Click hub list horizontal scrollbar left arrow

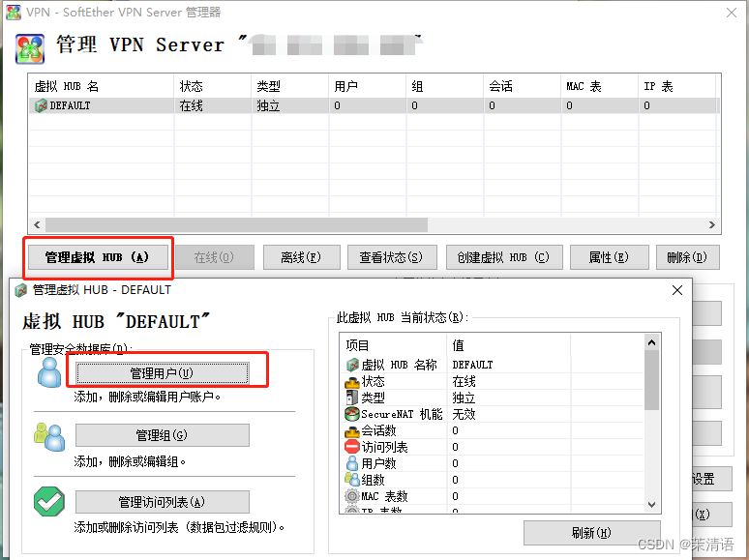(x=37, y=224)
